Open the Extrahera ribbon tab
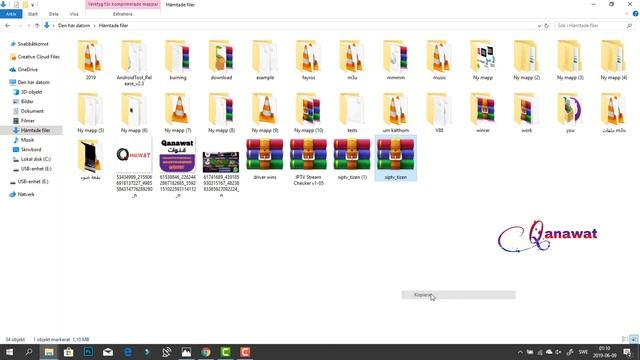The height and width of the screenshot is (360, 640). point(122,14)
